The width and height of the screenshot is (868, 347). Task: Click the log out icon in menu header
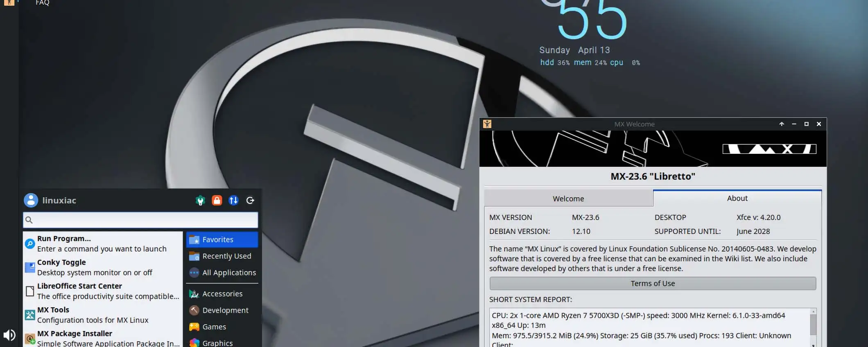pyautogui.click(x=250, y=200)
